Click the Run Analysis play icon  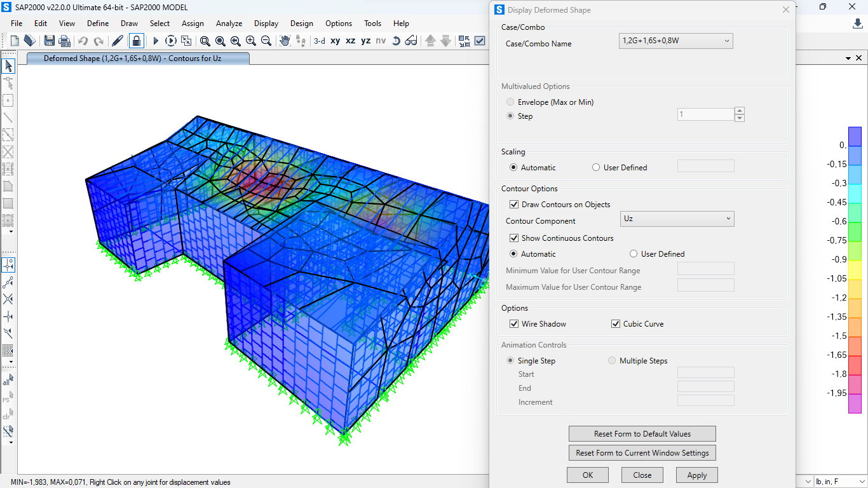click(x=155, y=41)
